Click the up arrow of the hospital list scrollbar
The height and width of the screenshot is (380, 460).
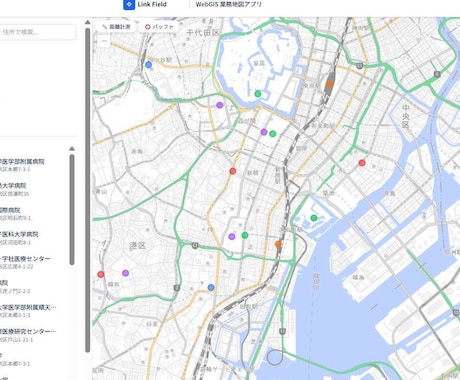[72, 149]
